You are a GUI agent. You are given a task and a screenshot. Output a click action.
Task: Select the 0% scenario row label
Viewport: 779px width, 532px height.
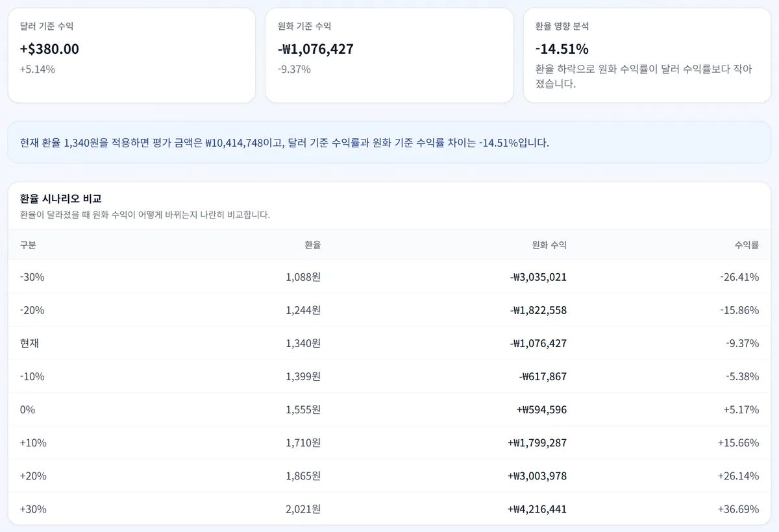(x=28, y=410)
